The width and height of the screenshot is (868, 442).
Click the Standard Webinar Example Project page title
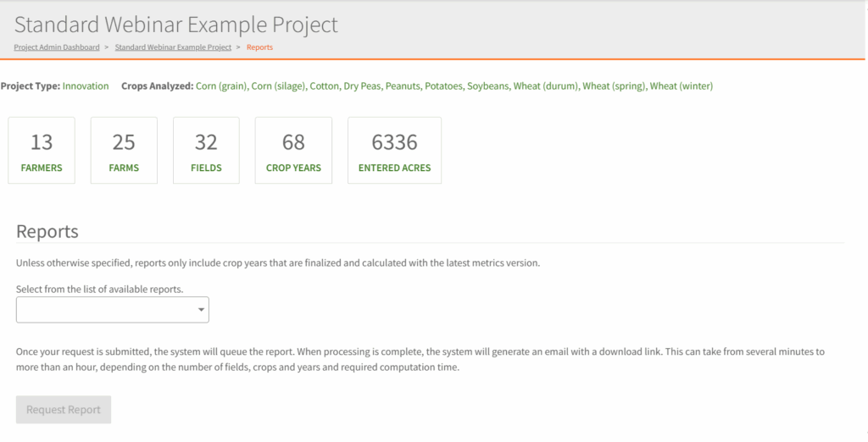176,25
